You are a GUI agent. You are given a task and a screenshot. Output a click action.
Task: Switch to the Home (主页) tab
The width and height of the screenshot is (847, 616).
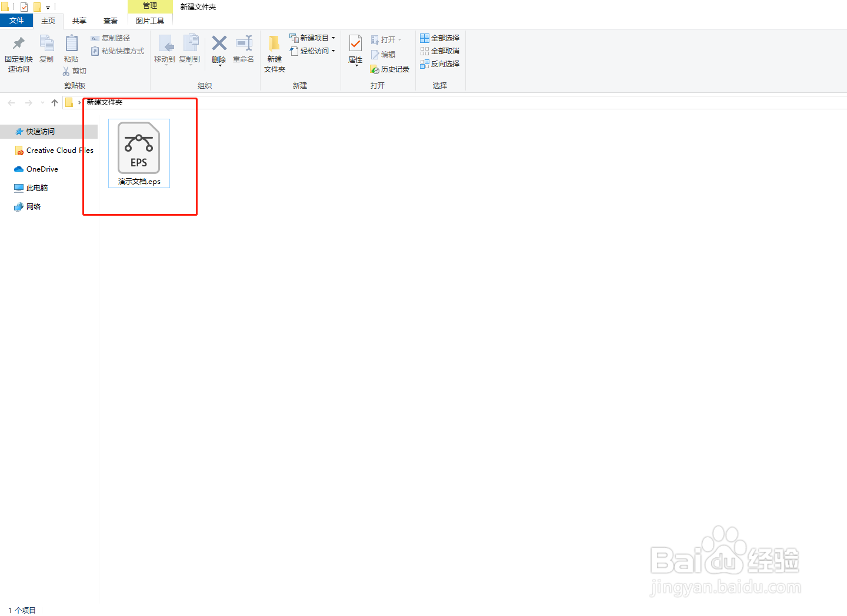coord(48,21)
